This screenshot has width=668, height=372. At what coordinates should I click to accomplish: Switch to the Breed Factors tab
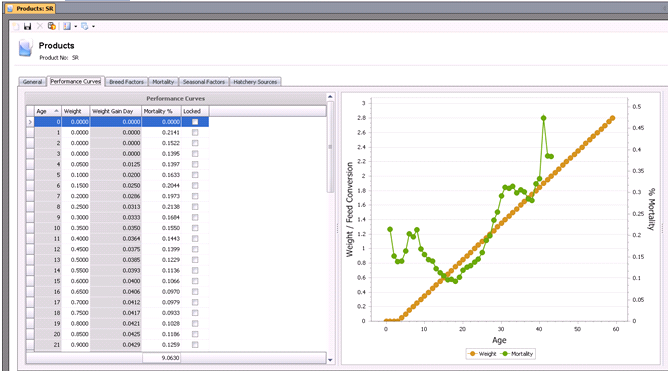tap(127, 82)
